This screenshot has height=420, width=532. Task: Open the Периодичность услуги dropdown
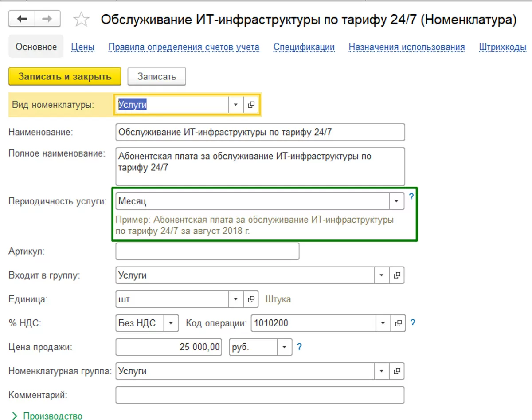[x=396, y=201]
